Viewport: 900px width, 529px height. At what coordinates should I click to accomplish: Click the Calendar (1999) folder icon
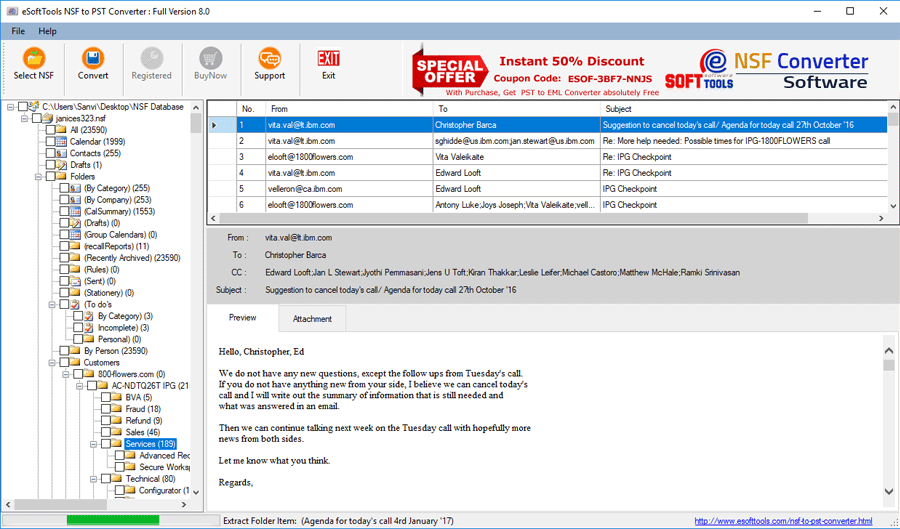(61, 142)
